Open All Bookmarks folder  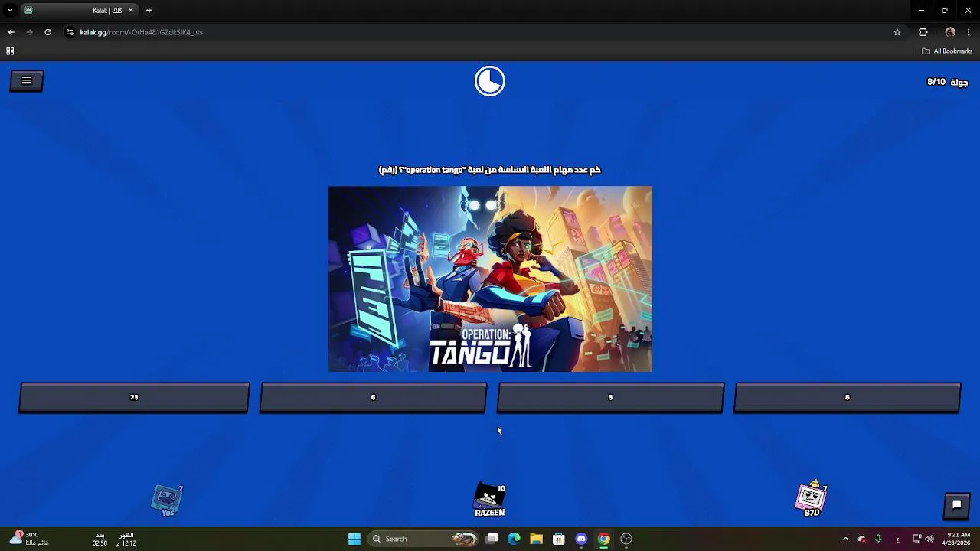tap(947, 51)
